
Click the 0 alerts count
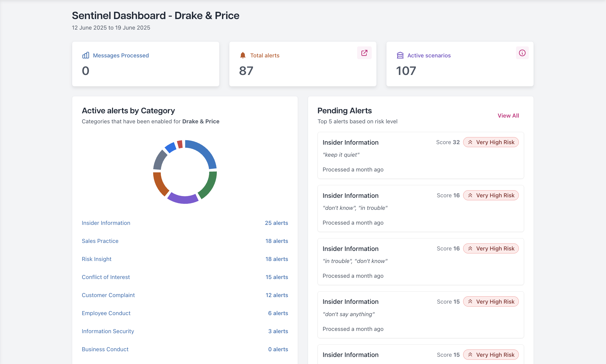click(278, 349)
